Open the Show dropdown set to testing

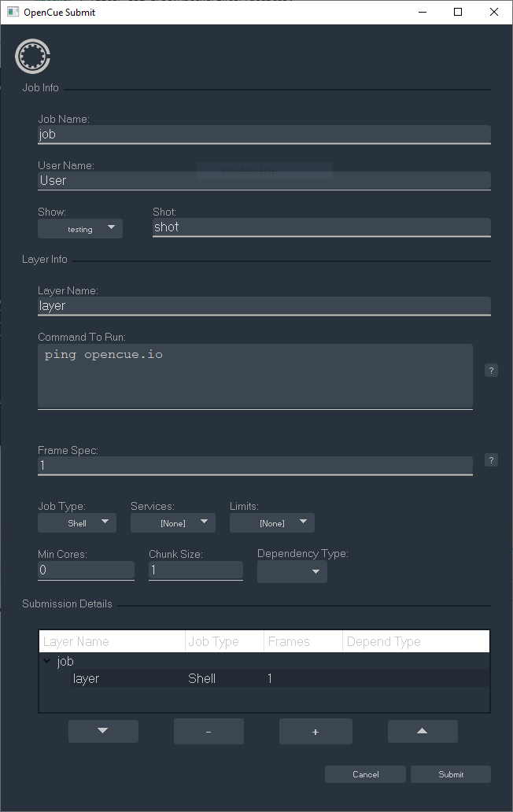(80, 229)
